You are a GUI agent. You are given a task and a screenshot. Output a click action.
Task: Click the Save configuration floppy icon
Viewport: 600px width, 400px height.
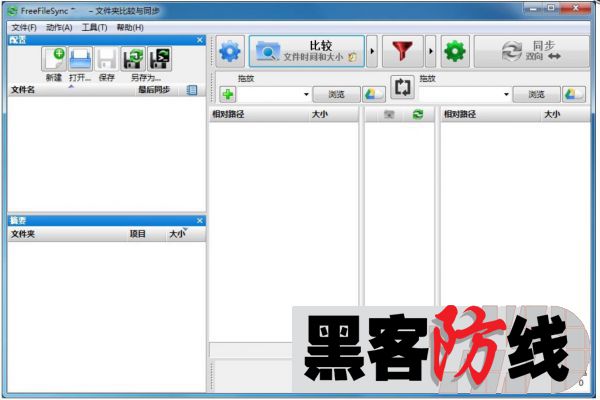106,59
